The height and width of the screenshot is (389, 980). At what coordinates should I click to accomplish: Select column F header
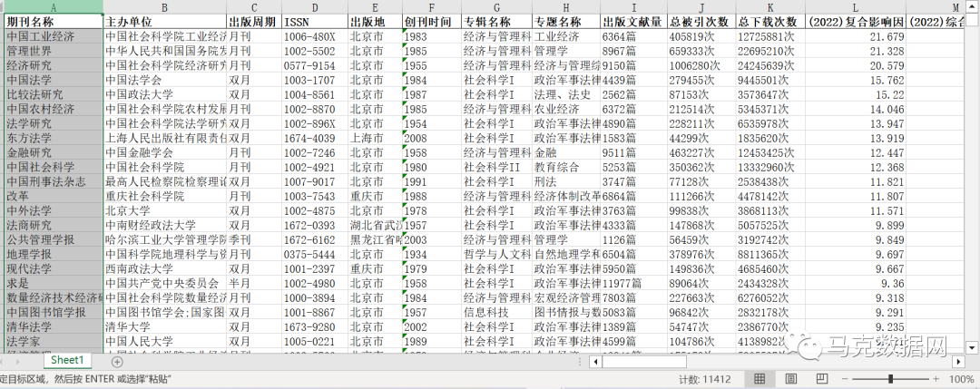click(x=432, y=7)
